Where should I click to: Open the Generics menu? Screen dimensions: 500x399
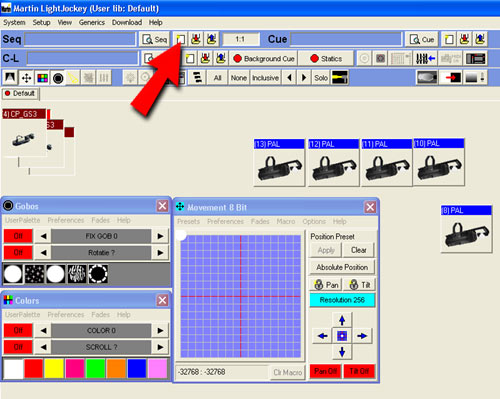tap(92, 22)
